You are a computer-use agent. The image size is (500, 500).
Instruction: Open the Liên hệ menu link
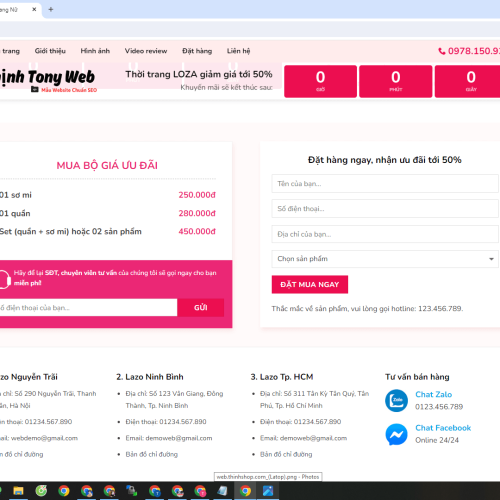coord(238,51)
